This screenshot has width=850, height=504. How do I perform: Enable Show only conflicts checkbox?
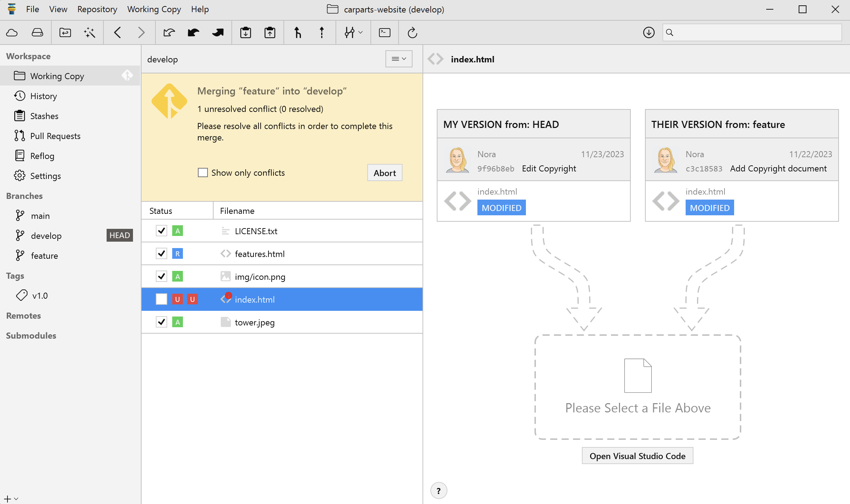[203, 173]
